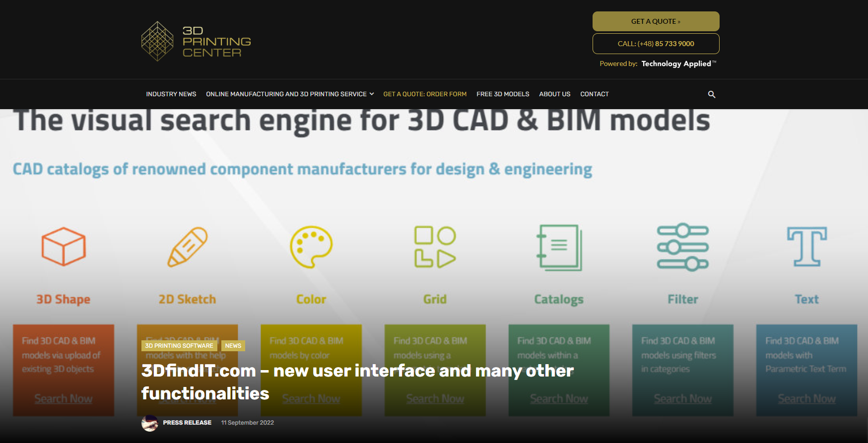This screenshot has height=443, width=868.
Task: Click the Press Release author name
Action: click(x=187, y=423)
